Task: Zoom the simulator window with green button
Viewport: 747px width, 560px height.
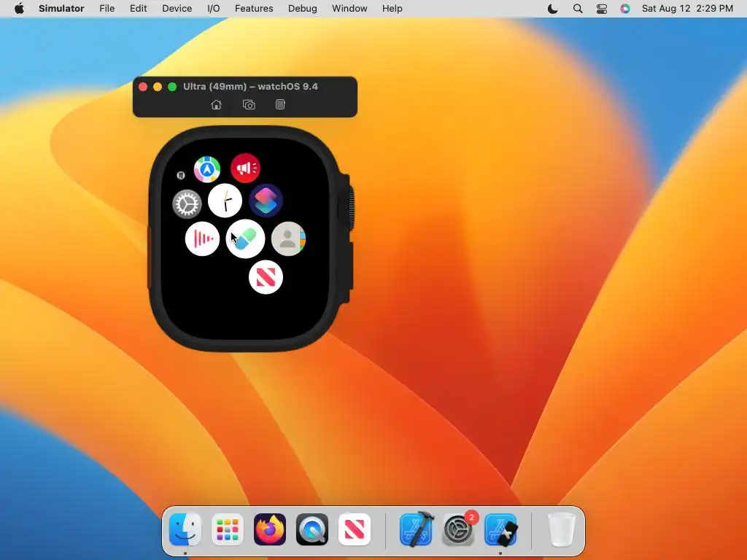Action: [172, 87]
